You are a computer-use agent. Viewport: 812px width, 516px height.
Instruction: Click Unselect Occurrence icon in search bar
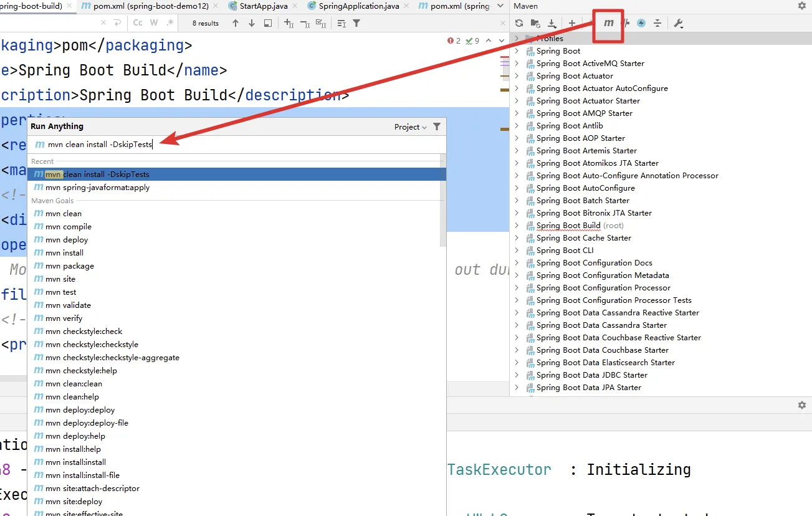pos(305,23)
